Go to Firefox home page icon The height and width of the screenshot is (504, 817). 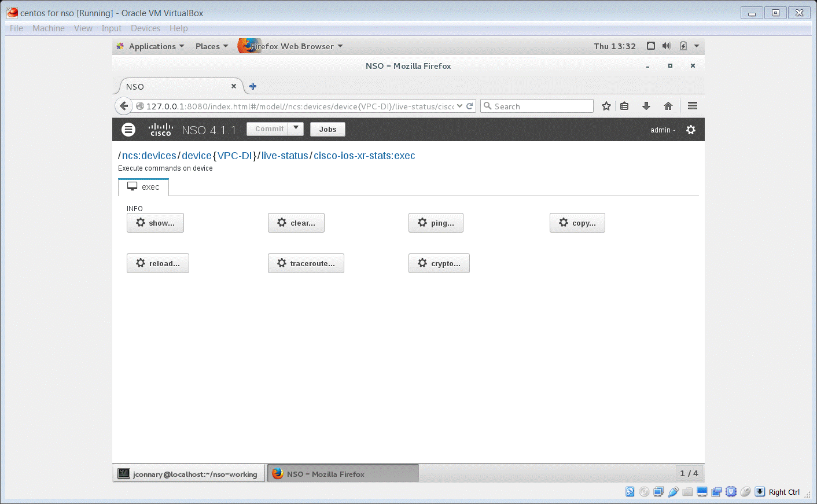coord(668,106)
